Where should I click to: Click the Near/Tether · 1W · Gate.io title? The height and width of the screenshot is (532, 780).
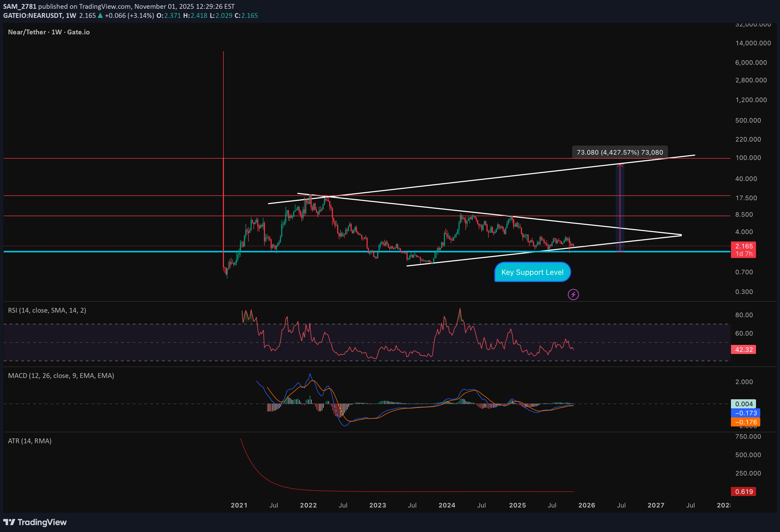(49, 32)
